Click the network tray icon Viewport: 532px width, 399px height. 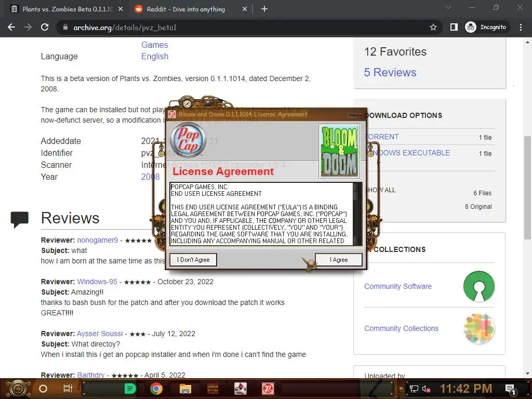coord(414,389)
